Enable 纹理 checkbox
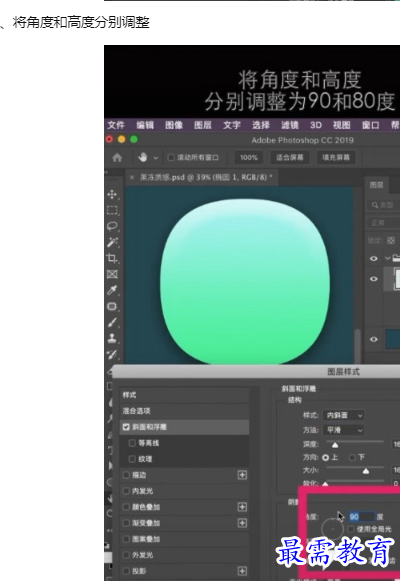400x583 pixels. 132,459
